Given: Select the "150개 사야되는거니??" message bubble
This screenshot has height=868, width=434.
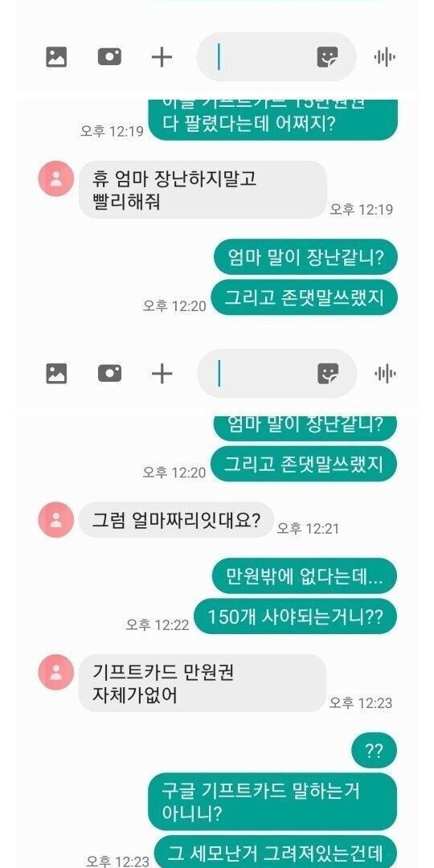Looking at the screenshot, I should (x=295, y=616).
